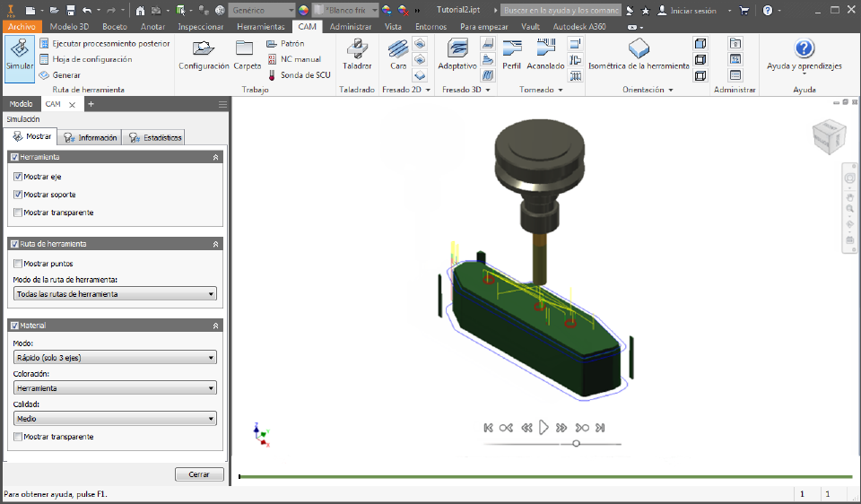Screen dimensions: 861x504
Task: Jump to simulation start
Action: [x=488, y=428]
